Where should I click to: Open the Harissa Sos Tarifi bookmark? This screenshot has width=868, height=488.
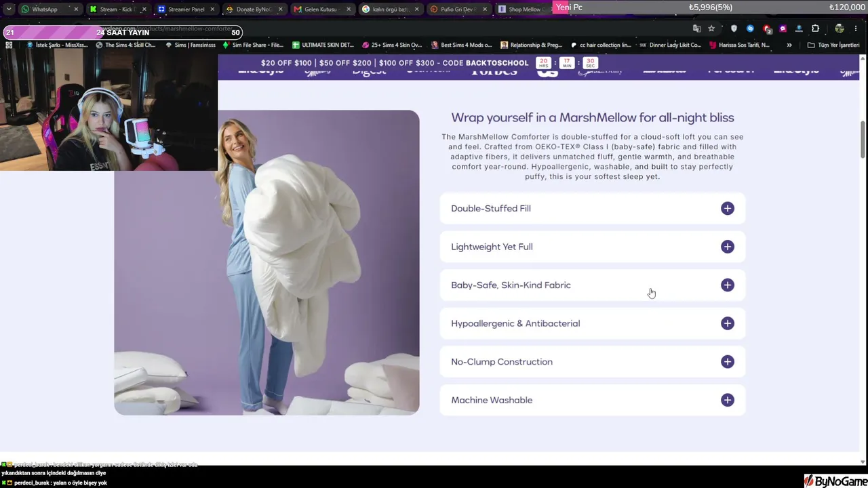coord(739,45)
